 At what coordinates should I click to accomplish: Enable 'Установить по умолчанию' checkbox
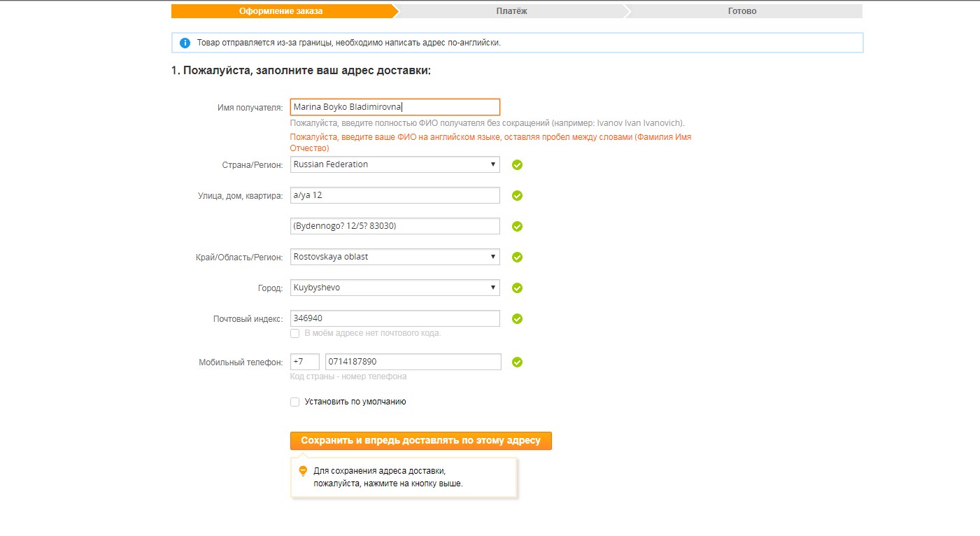(295, 402)
